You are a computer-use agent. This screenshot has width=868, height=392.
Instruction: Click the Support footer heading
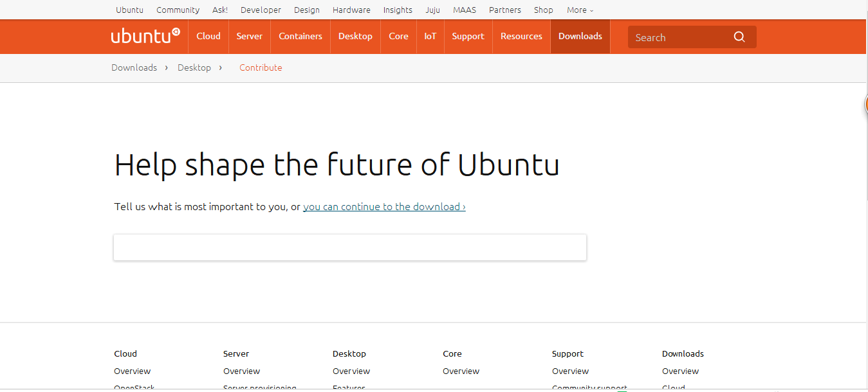568,353
